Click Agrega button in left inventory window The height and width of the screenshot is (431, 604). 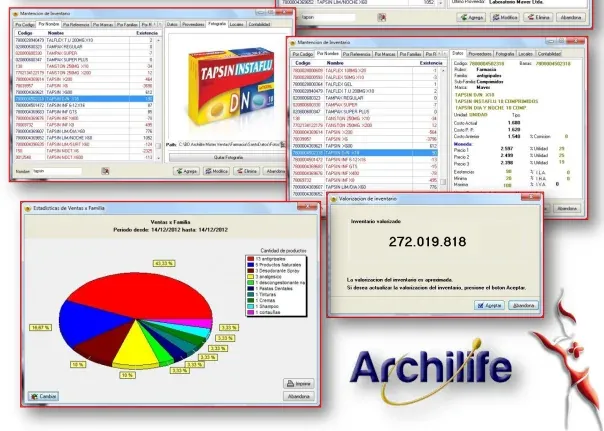186,171
